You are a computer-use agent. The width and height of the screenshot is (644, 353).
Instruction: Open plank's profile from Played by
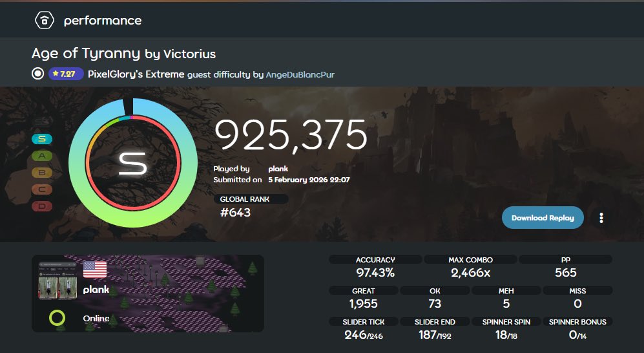click(278, 169)
